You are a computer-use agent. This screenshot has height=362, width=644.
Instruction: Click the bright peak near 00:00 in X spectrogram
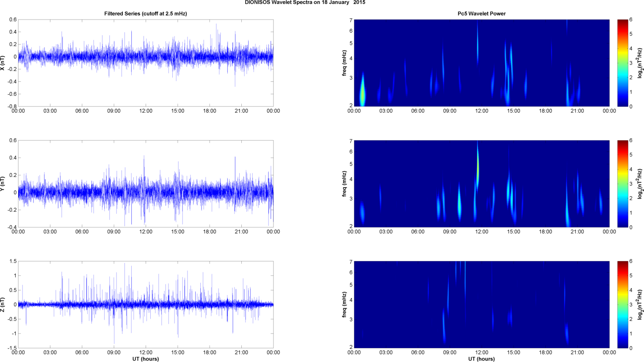coord(362,93)
